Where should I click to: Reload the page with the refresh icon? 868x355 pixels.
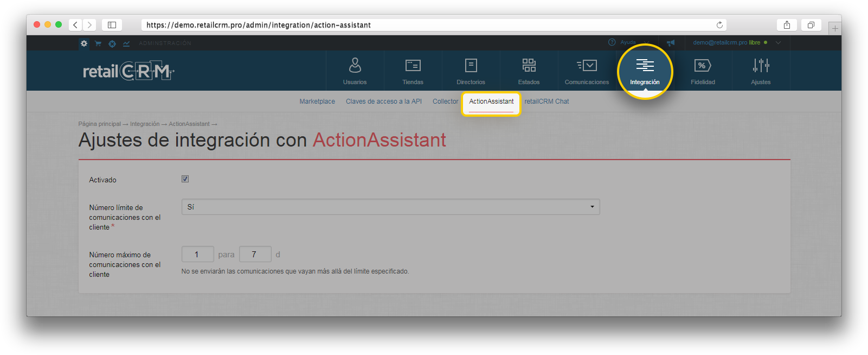[x=719, y=25]
